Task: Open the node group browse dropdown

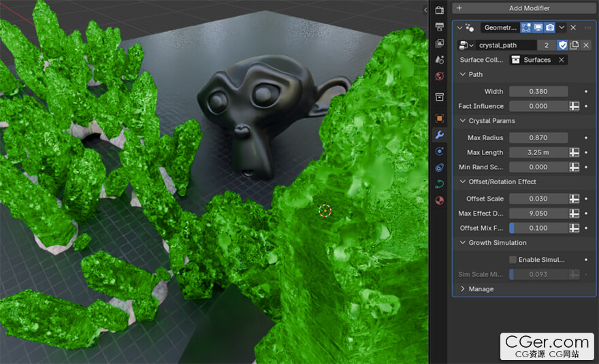Action: pos(466,45)
